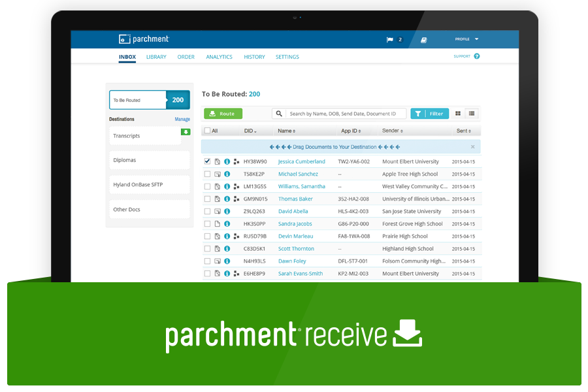Click green download icon beside Transcripts
This screenshot has width=588, height=392.
(186, 132)
